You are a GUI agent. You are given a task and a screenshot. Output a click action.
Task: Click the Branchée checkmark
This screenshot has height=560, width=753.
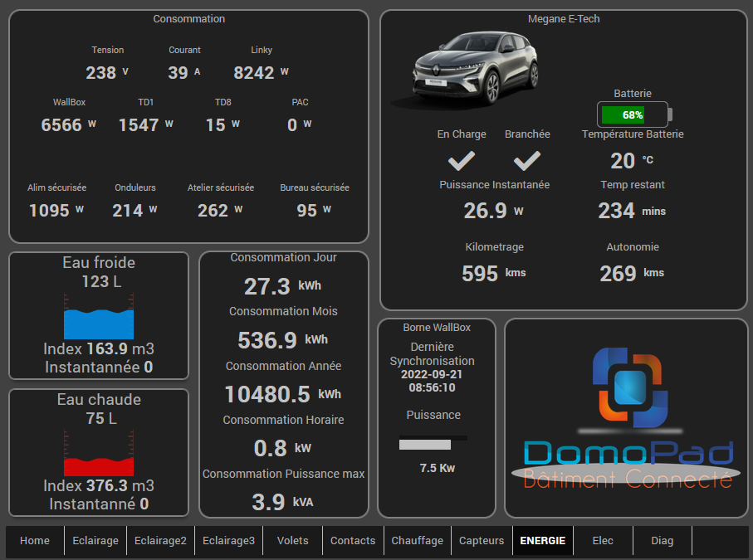(x=527, y=161)
